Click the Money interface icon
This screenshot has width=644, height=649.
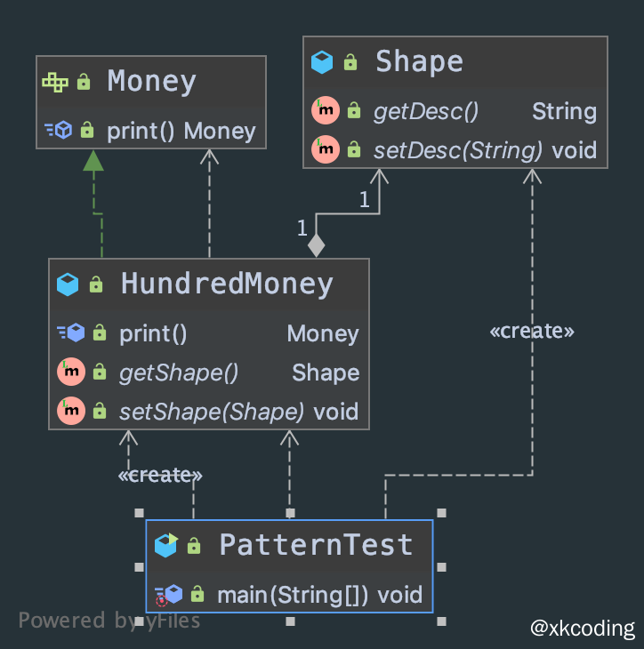(55, 82)
